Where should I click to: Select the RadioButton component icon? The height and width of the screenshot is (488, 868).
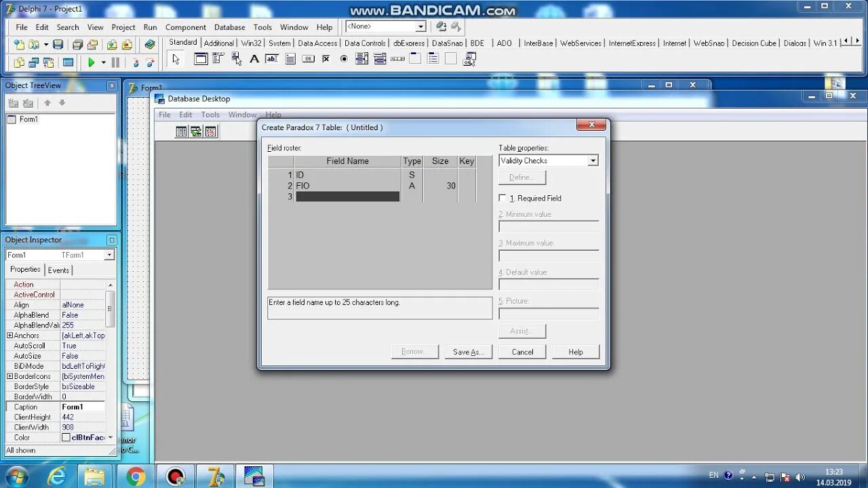[344, 59]
